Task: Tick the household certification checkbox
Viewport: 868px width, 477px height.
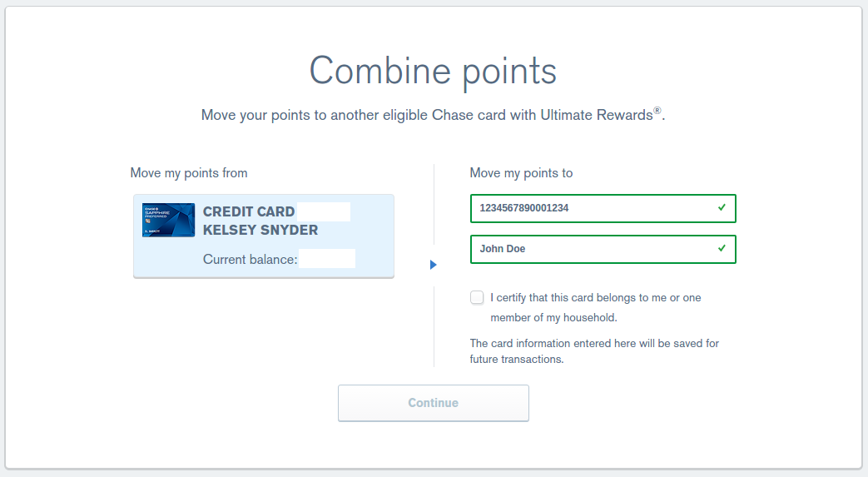Action: (x=477, y=297)
